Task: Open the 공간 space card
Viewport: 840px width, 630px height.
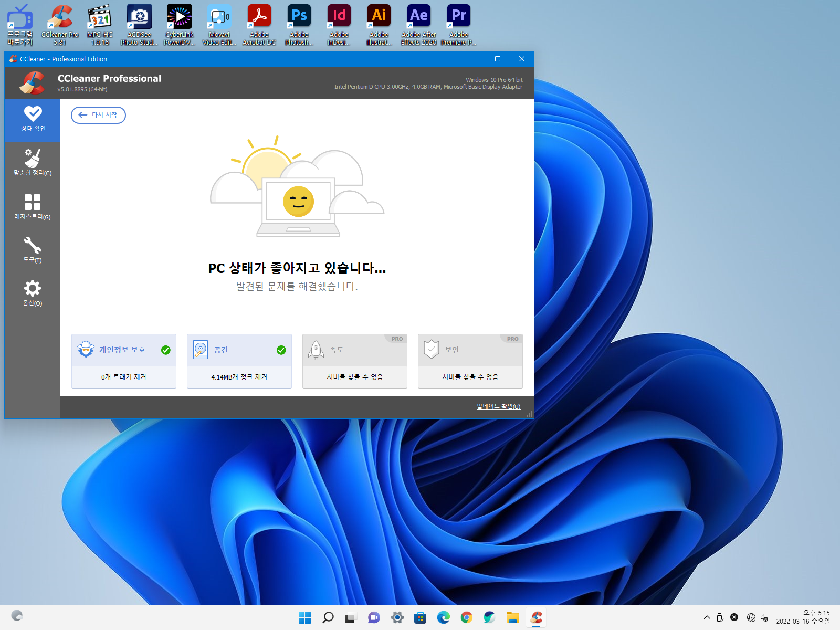Action: 239,361
